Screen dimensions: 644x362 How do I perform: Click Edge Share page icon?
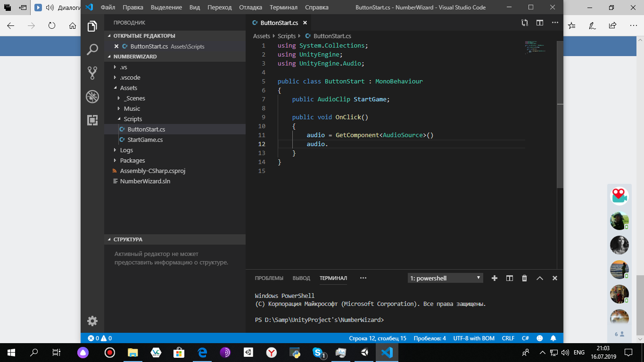click(612, 25)
